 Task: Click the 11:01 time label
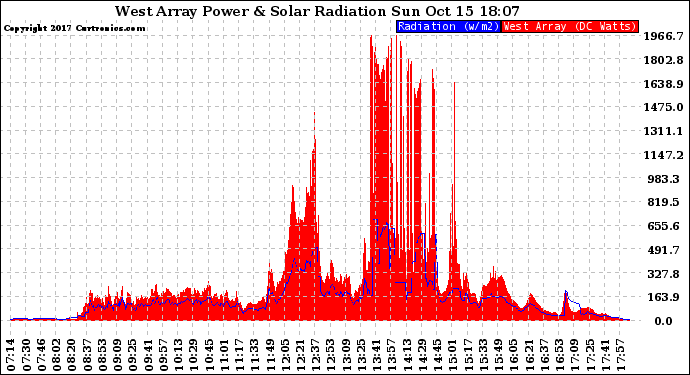224,355
